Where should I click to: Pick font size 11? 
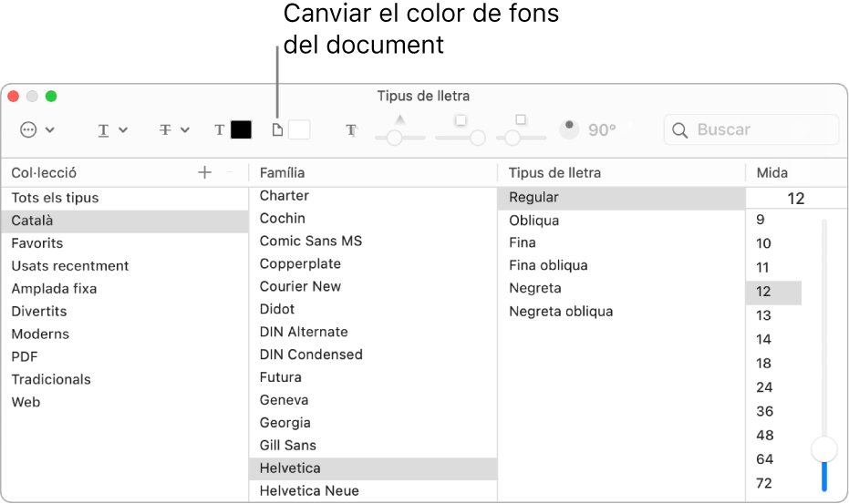tap(773, 268)
